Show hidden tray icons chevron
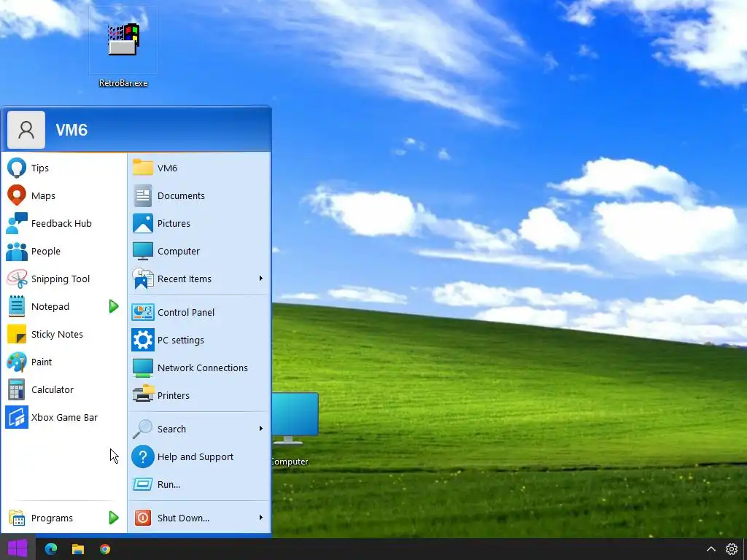This screenshot has height=560, width=747. pyautogui.click(x=711, y=549)
